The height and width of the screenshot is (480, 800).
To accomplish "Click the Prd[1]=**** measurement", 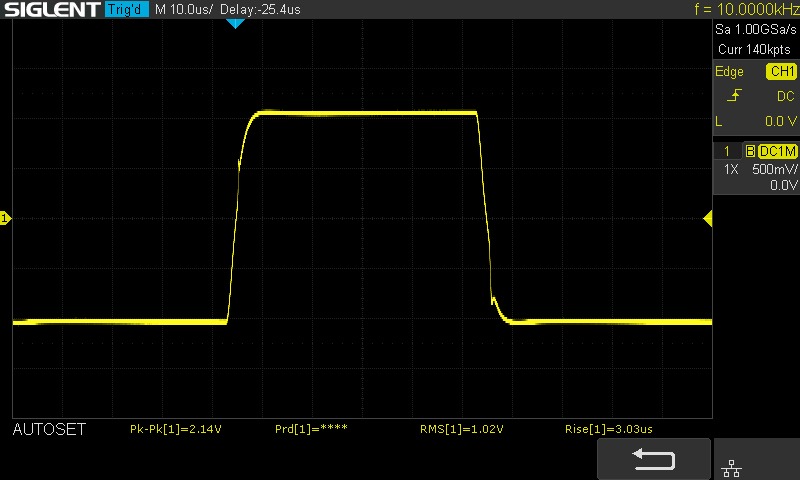I will point(311,430).
